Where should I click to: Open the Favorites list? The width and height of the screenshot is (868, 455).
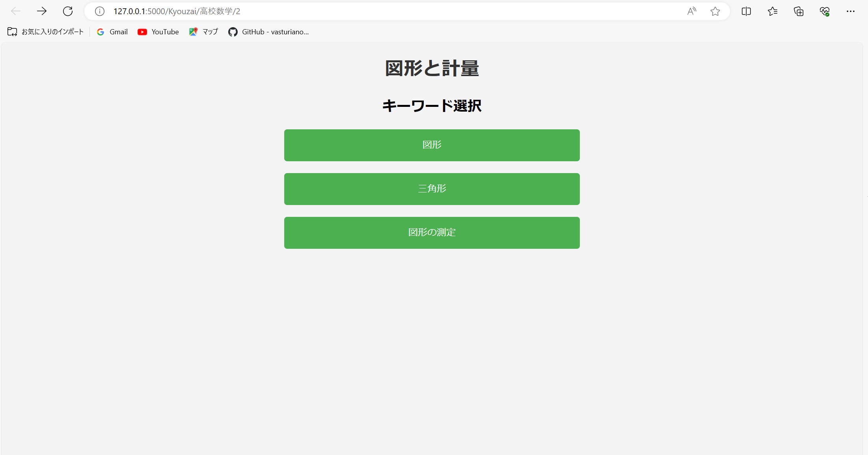click(x=773, y=11)
